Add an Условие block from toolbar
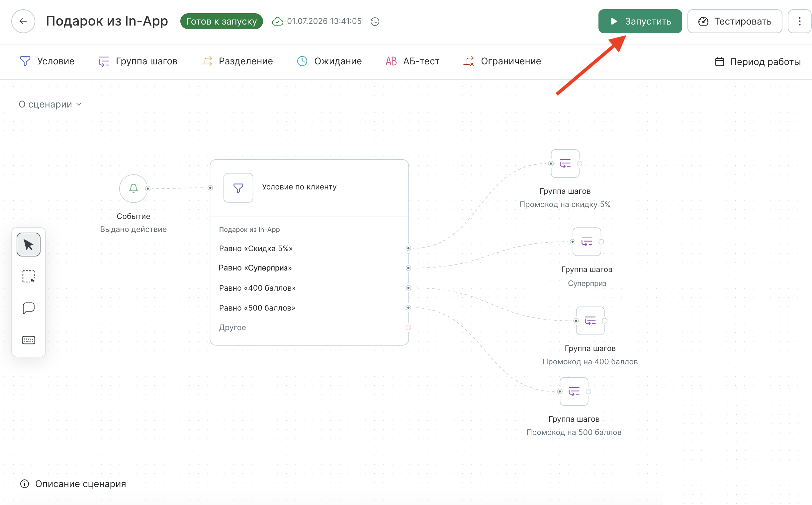 coord(47,61)
